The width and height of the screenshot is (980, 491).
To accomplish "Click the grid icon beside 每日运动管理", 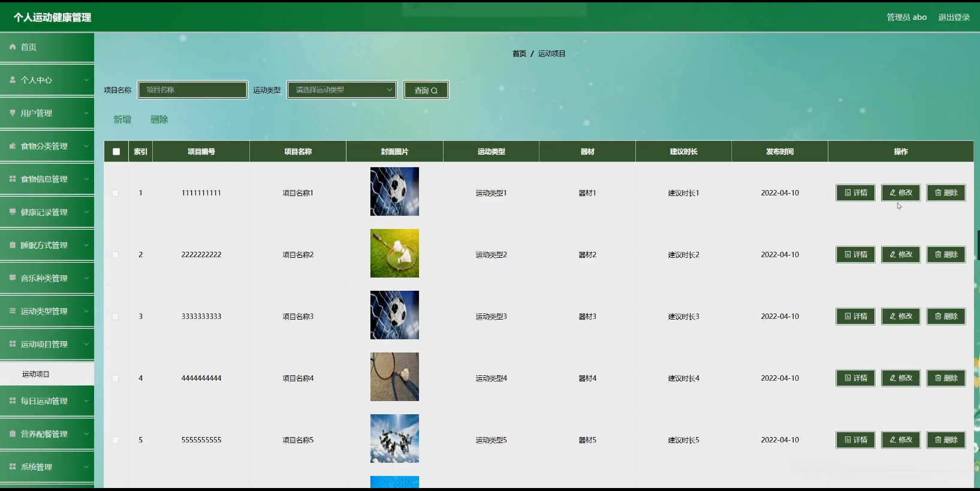I will point(13,400).
